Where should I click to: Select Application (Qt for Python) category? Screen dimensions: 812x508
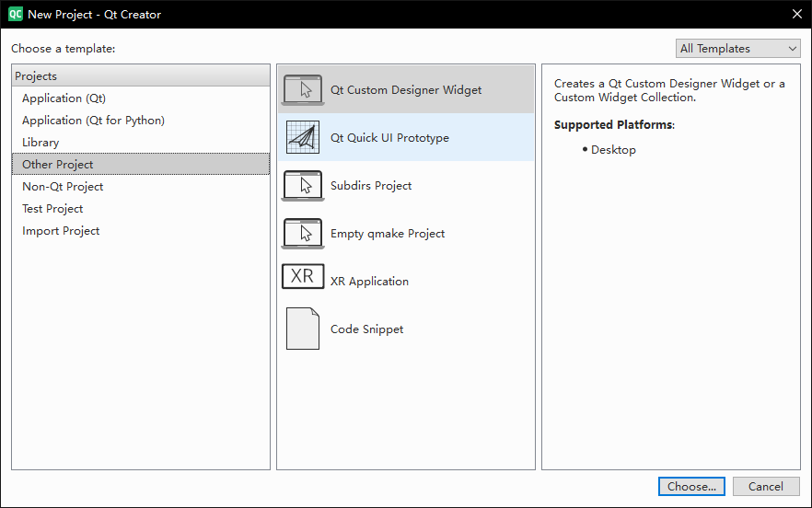pos(141,121)
